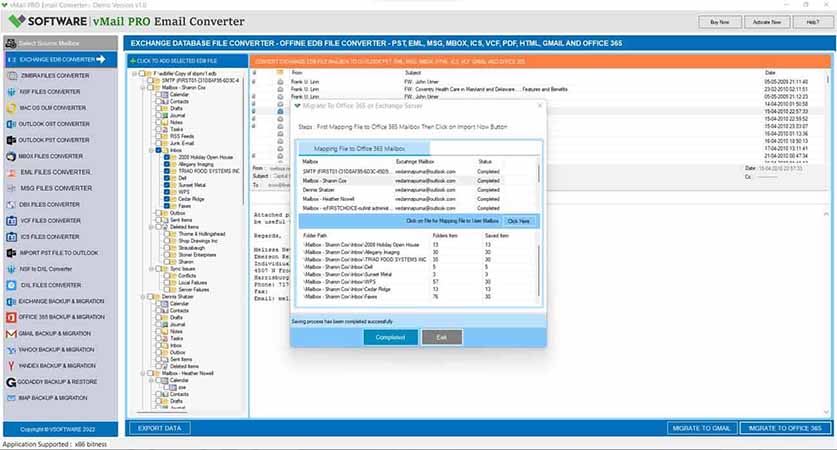Uncheck the Allegany Imaging folder checkbox

pyautogui.click(x=167, y=164)
